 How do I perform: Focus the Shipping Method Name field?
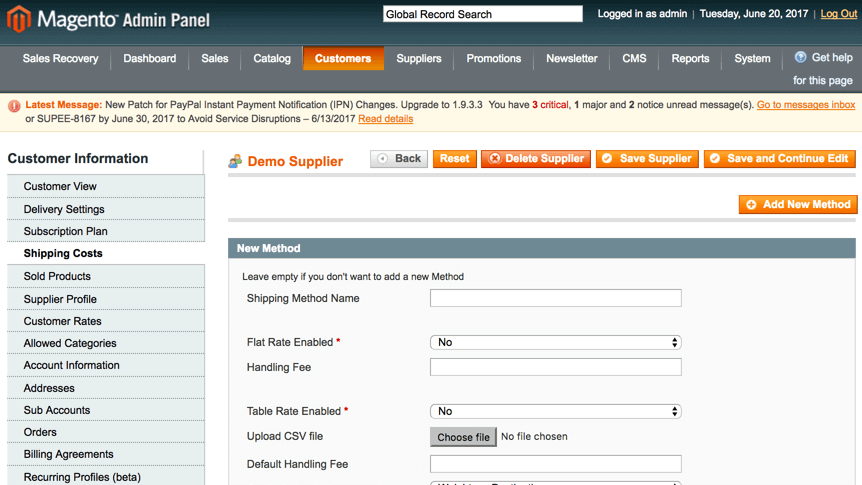point(555,298)
